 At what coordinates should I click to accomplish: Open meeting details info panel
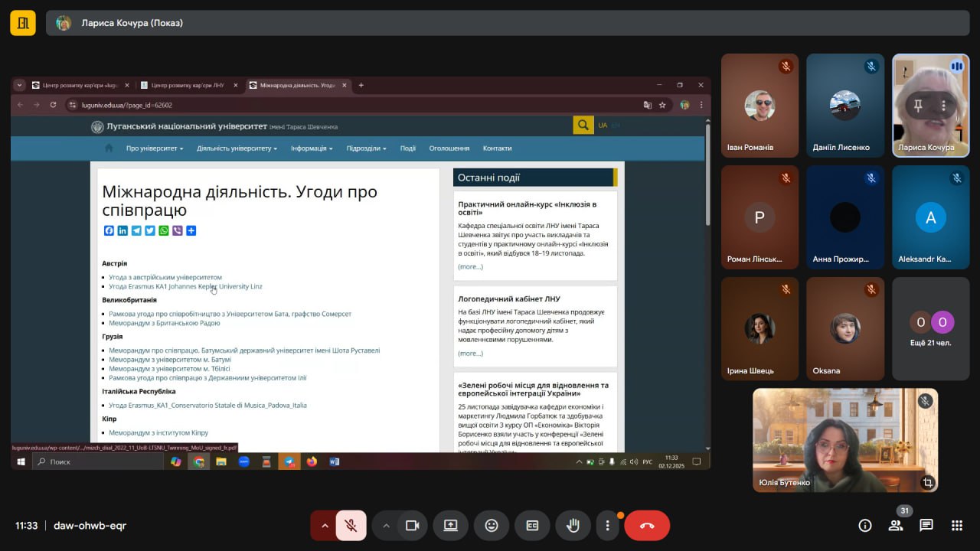[x=865, y=526]
